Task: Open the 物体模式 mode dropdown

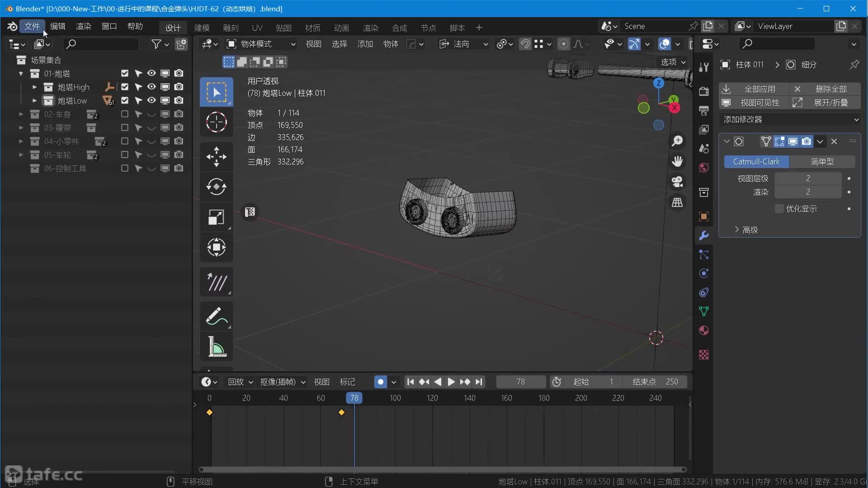Action: pos(261,44)
